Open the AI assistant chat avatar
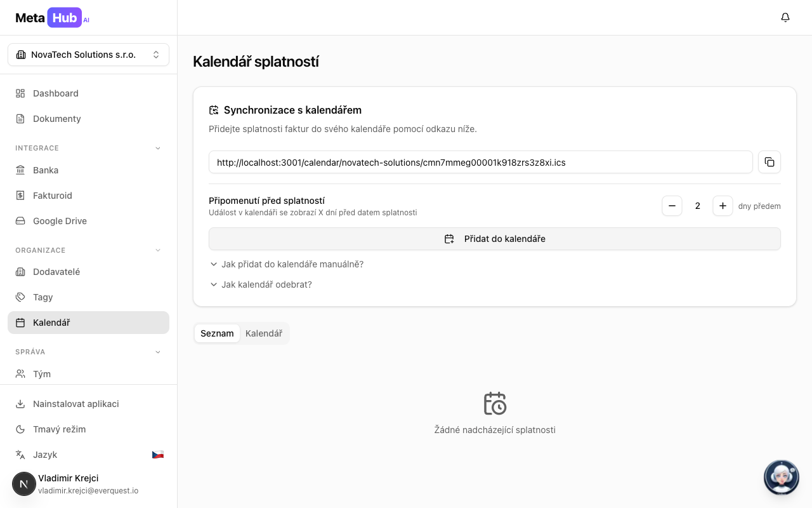 781,477
